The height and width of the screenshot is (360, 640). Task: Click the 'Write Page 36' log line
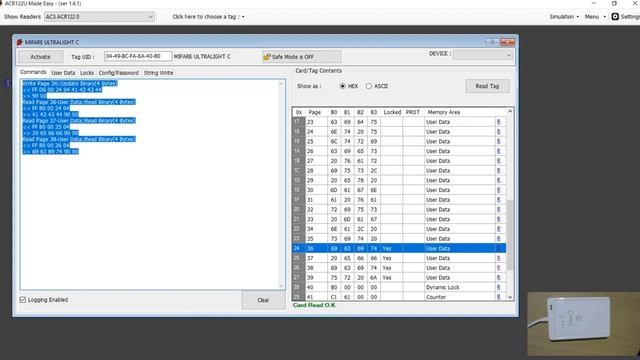70,83
